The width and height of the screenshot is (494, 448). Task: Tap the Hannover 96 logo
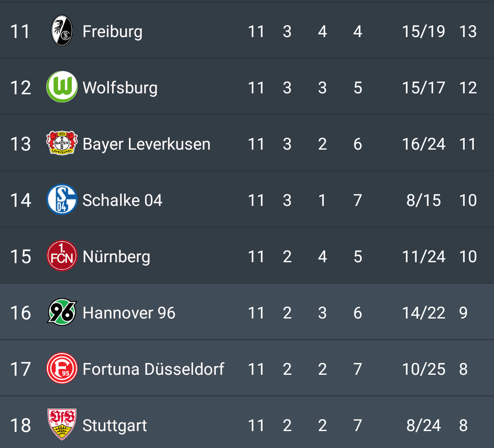click(x=62, y=312)
